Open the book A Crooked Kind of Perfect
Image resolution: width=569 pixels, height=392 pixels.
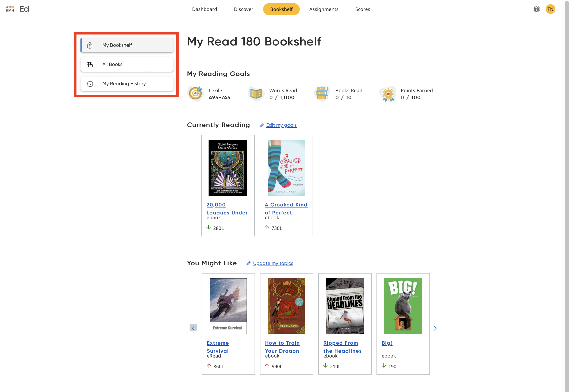click(x=286, y=209)
